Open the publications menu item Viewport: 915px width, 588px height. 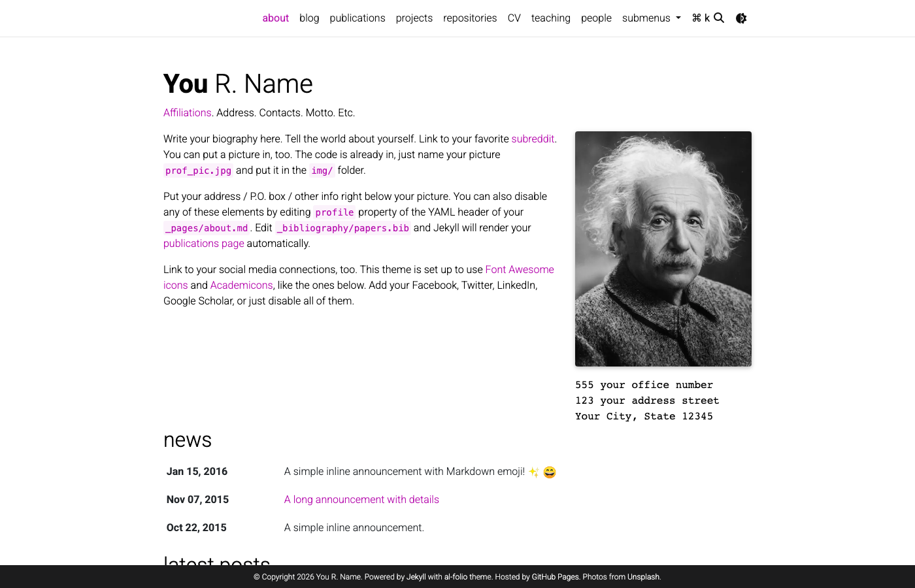pos(358,18)
